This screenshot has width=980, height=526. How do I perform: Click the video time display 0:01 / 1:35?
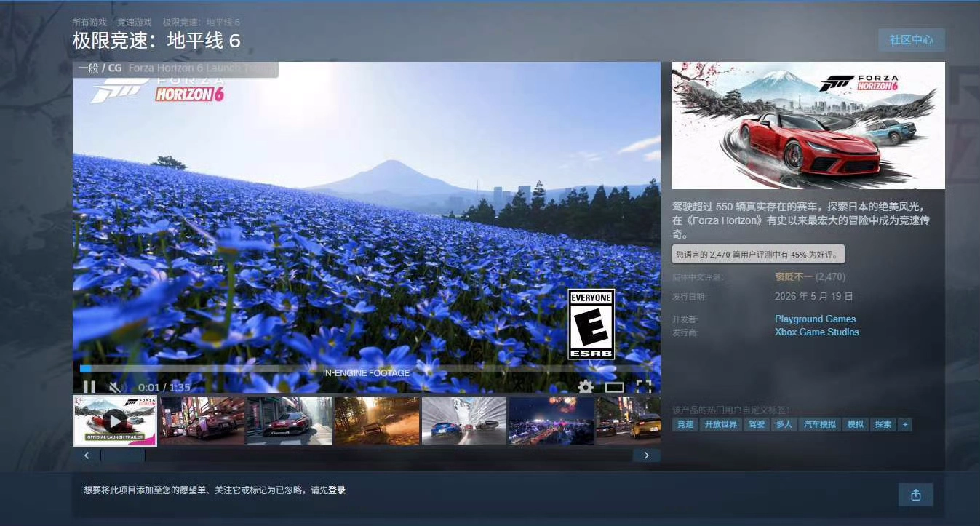(x=164, y=387)
